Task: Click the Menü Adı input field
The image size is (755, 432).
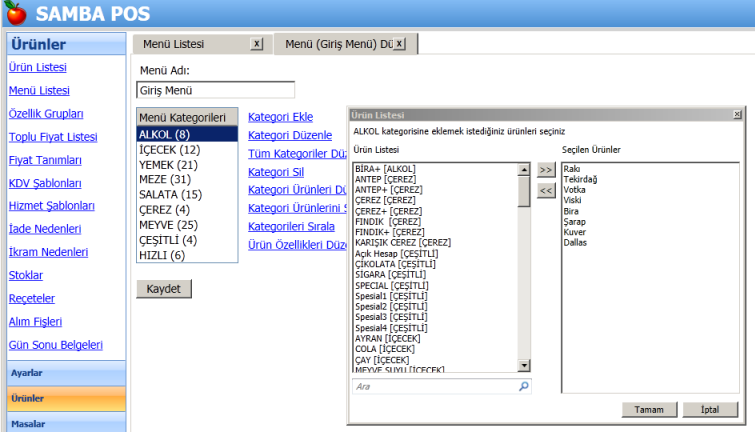Action: [216, 90]
